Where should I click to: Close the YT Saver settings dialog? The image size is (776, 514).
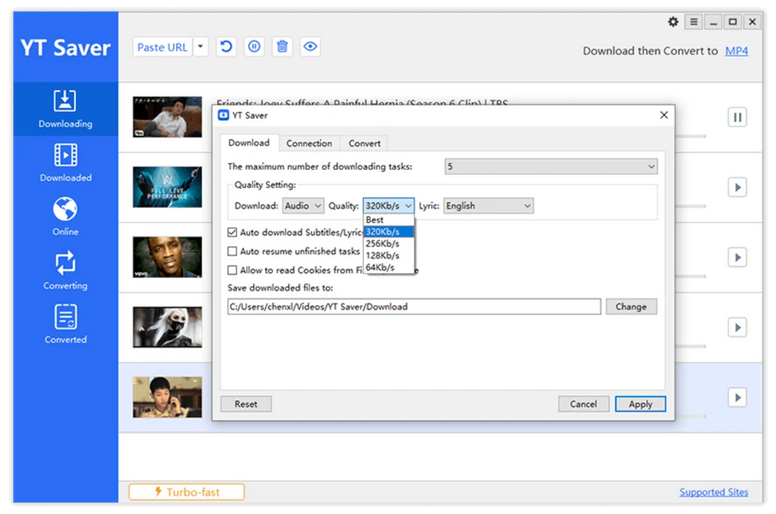point(664,115)
